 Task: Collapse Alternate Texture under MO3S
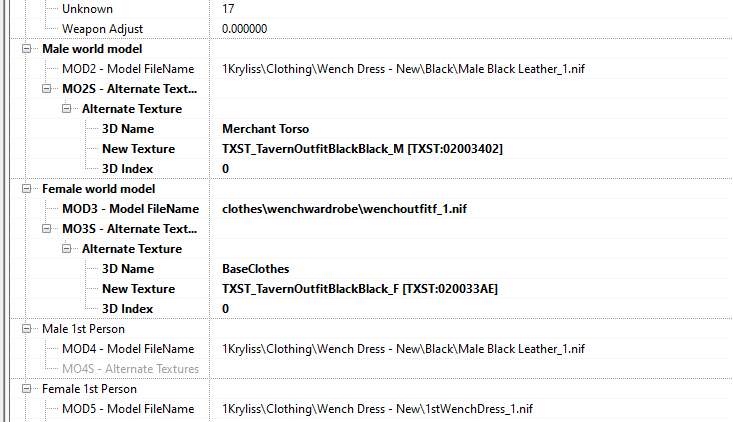[67, 249]
